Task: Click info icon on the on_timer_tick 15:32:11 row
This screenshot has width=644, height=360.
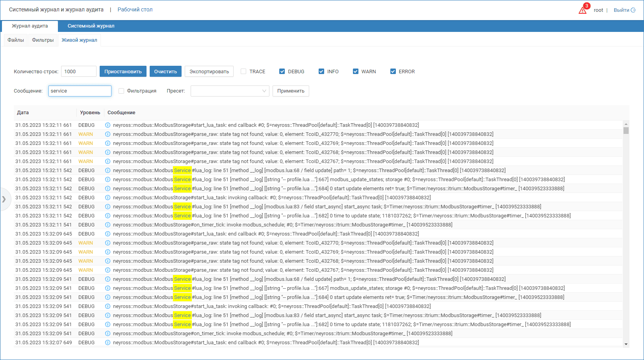Action: tap(108, 225)
